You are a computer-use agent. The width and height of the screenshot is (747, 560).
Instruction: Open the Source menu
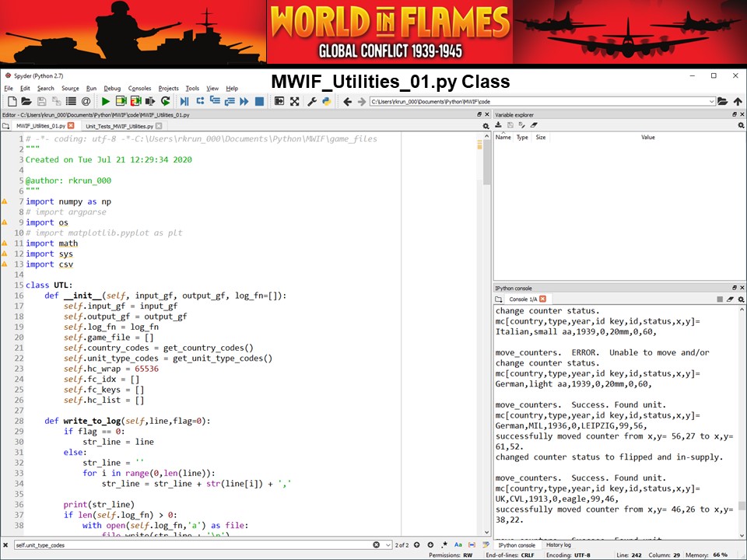pos(70,88)
